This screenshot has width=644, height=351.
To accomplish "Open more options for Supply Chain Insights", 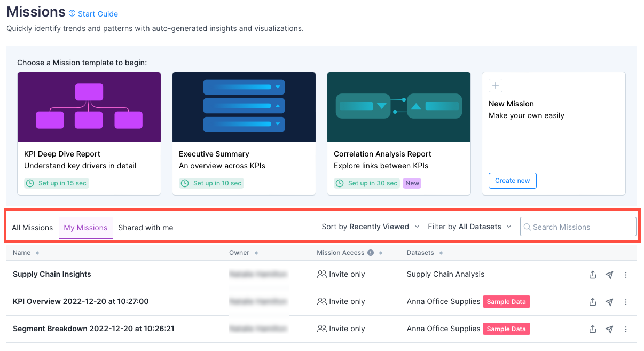I will coord(626,275).
